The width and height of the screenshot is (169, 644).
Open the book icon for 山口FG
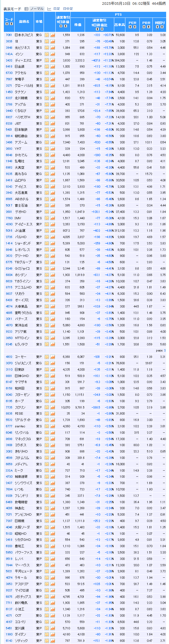point(46,180)
